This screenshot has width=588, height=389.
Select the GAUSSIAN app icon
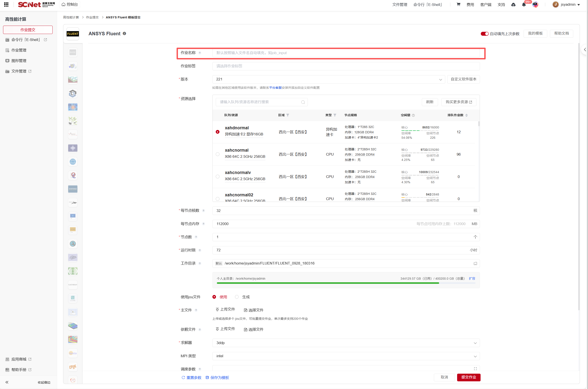(73, 284)
